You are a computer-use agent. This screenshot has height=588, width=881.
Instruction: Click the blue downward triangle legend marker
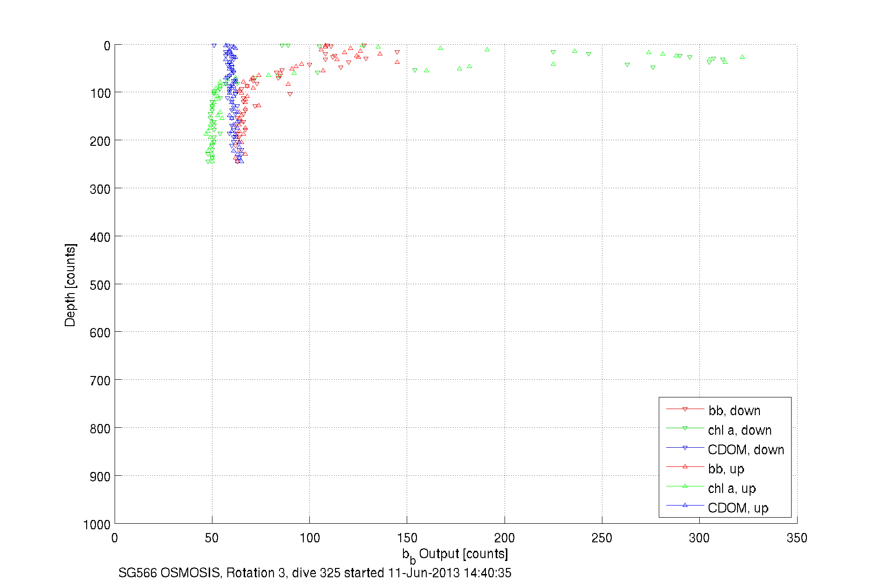click(685, 448)
